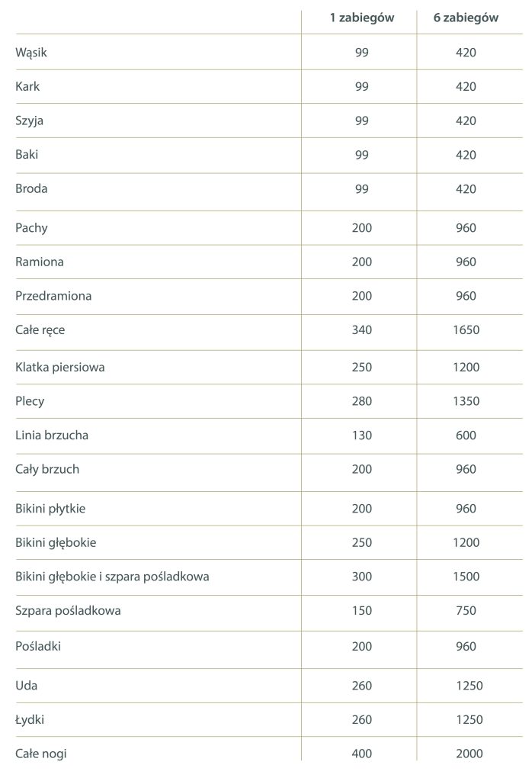This screenshot has width=532, height=781.
Task: Select the Klatka piersiowa row label
Action: pyautogui.click(x=60, y=367)
